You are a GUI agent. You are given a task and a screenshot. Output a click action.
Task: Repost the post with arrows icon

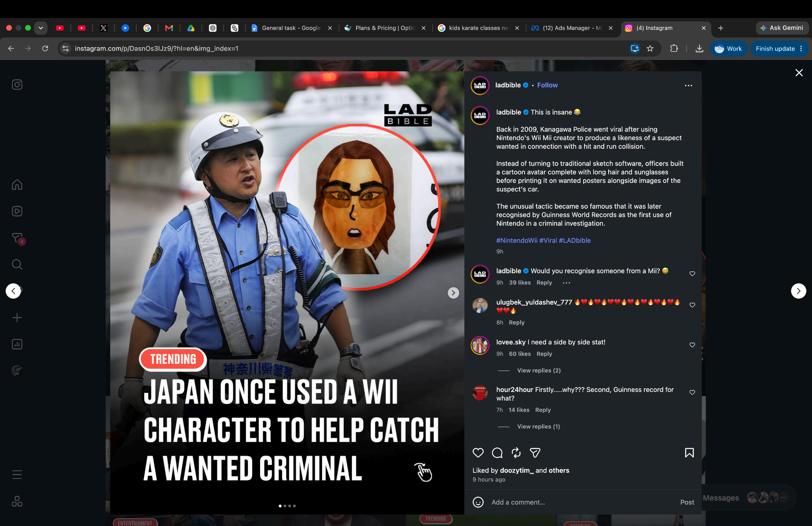[x=516, y=453]
